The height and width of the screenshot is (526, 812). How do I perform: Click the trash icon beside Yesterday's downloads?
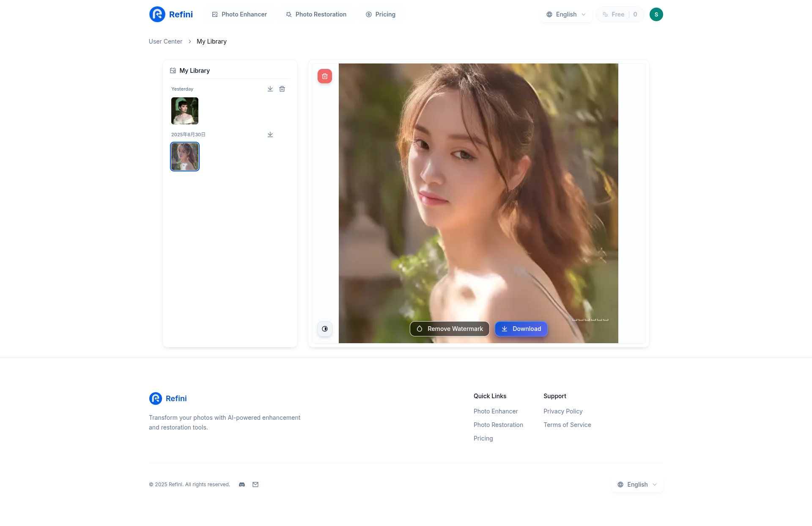282,89
